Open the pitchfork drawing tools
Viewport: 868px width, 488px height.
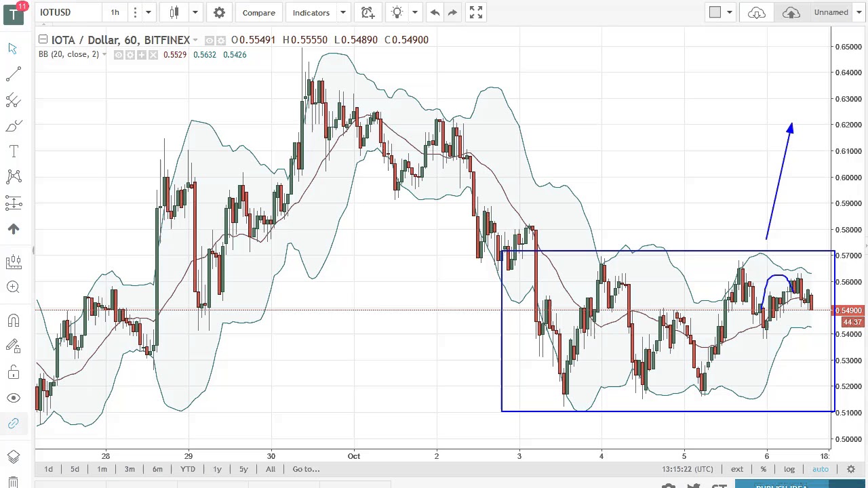pyautogui.click(x=13, y=100)
